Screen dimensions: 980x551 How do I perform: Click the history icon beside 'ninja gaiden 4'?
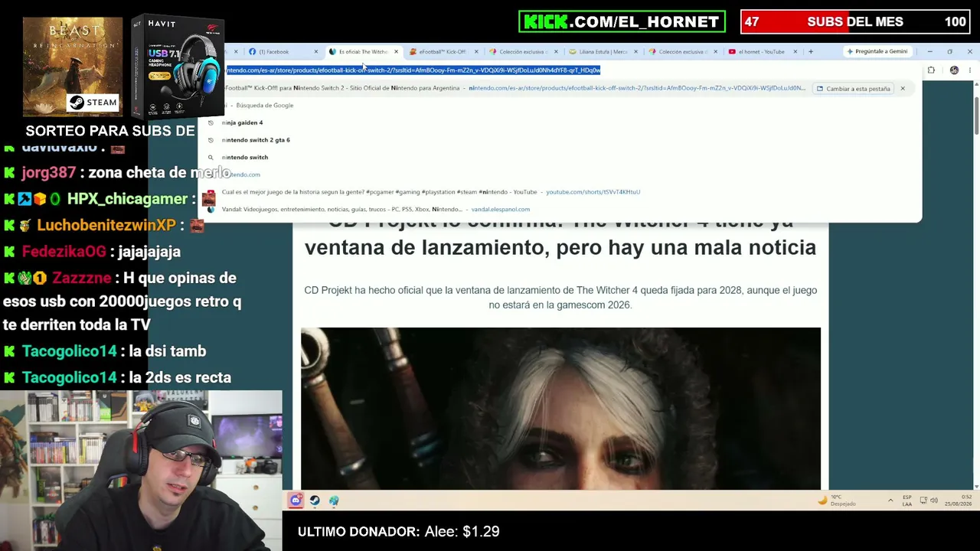pyautogui.click(x=211, y=122)
